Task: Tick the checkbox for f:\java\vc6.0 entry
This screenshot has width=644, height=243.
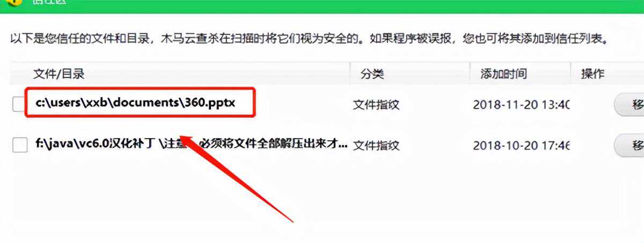Action: pos(20,145)
